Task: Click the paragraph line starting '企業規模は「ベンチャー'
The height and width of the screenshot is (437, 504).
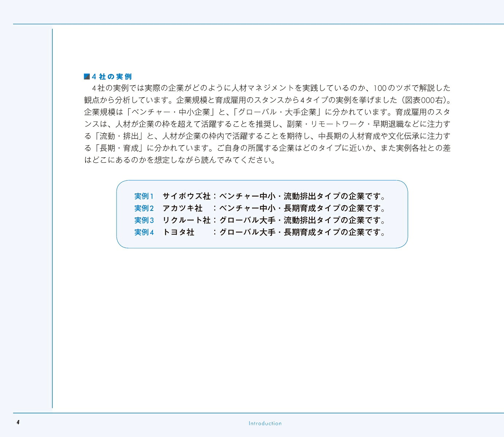Action: 267,112
